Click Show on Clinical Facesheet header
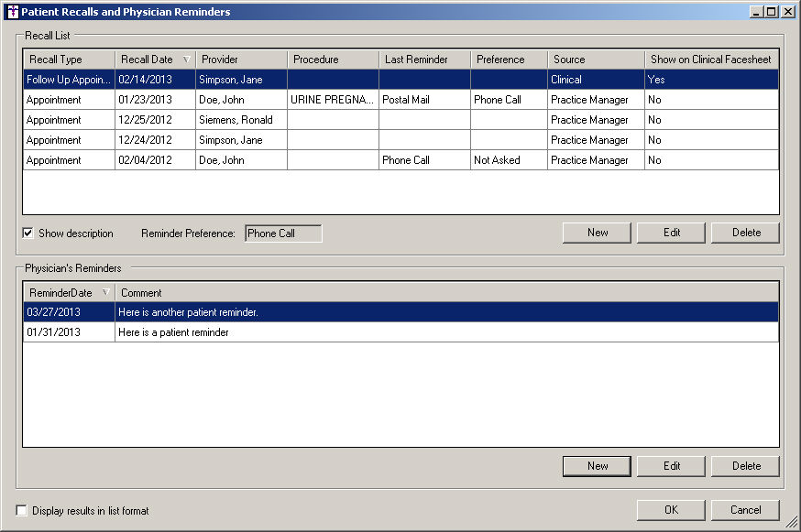 pos(711,60)
